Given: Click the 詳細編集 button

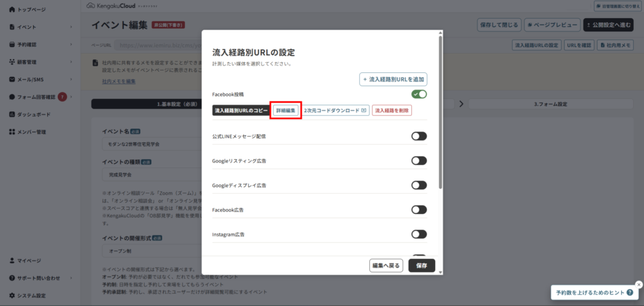Looking at the screenshot, I should point(286,110).
